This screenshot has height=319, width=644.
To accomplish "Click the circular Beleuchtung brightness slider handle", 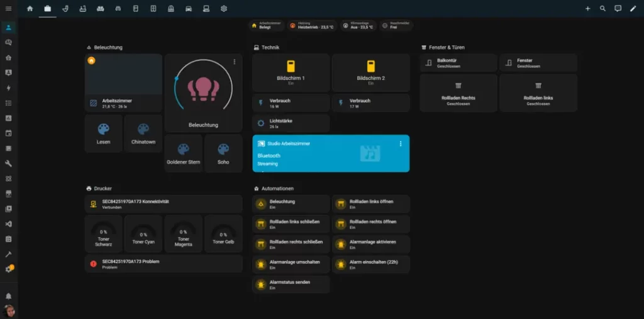I will coord(177,78).
